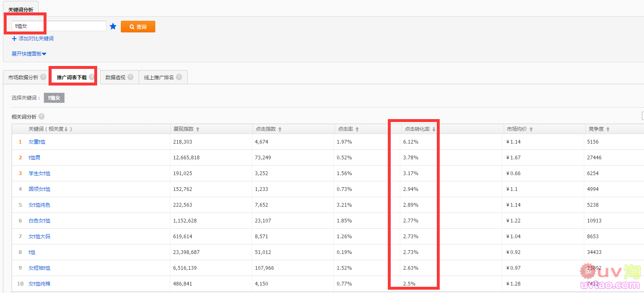Click help icon beside 市场数据分析 tab
This screenshot has height=293, width=644.
pyautogui.click(x=43, y=77)
